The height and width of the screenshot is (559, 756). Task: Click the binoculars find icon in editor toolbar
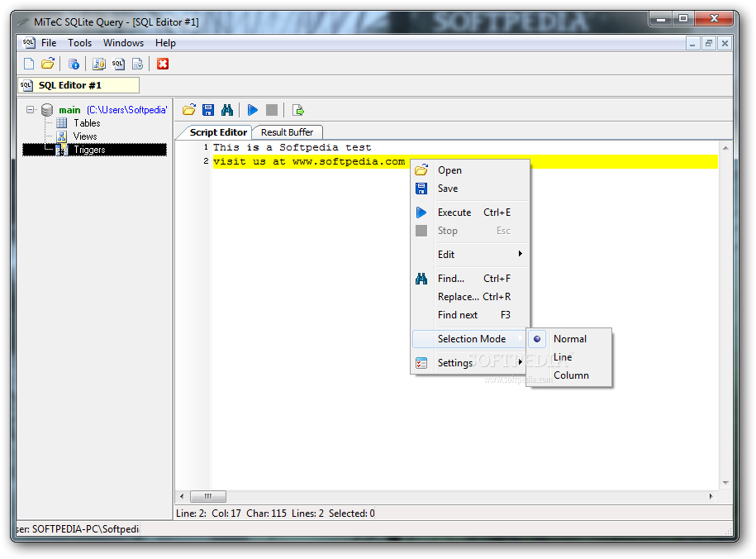[x=227, y=110]
